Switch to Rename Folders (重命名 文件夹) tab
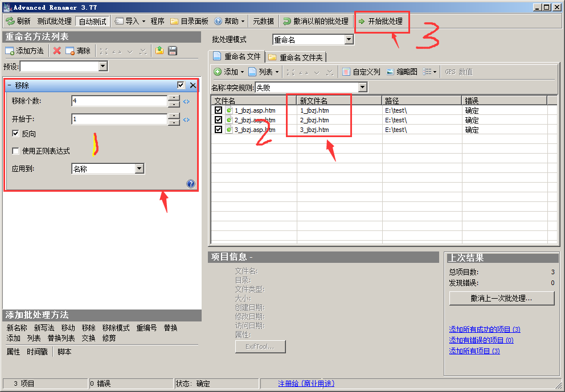This screenshot has height=392, width=565. [296, 57]
